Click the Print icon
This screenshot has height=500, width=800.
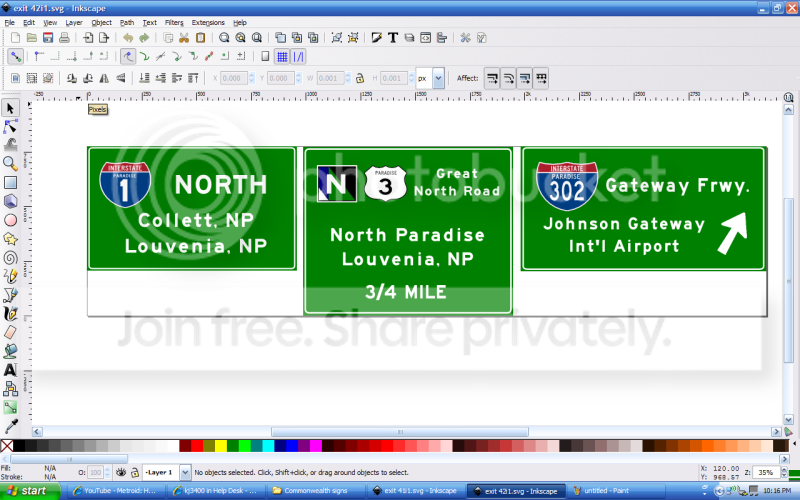point(64,38)
